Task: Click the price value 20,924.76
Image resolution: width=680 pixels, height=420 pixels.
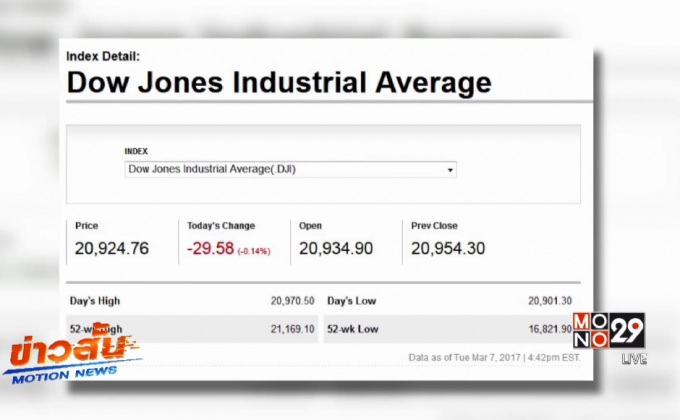Action: coord(111,248)
